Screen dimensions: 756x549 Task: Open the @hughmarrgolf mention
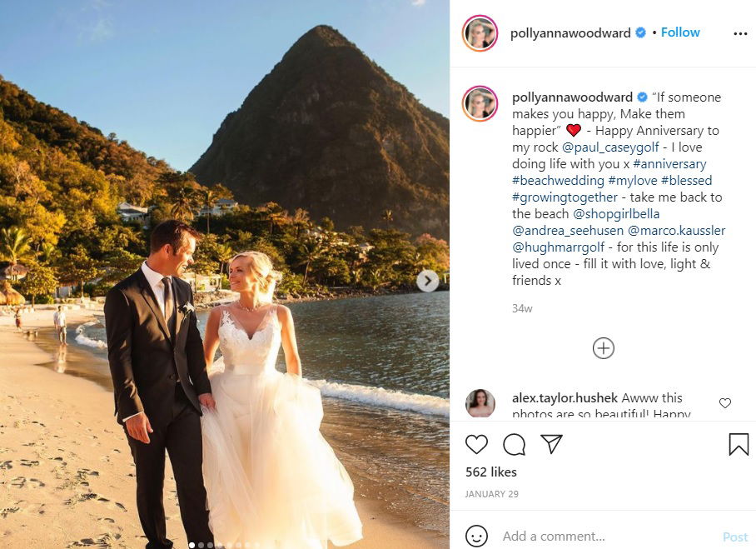(x=558, y=247)
